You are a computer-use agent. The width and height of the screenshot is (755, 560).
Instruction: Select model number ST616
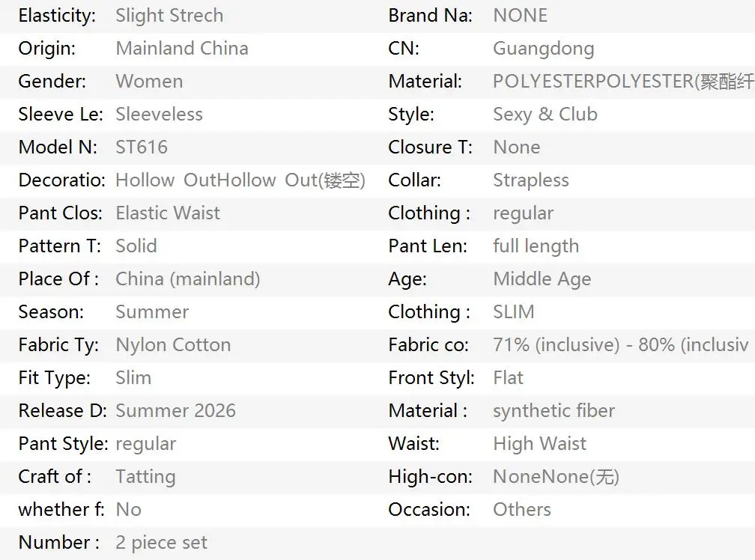tap(142, 147)
